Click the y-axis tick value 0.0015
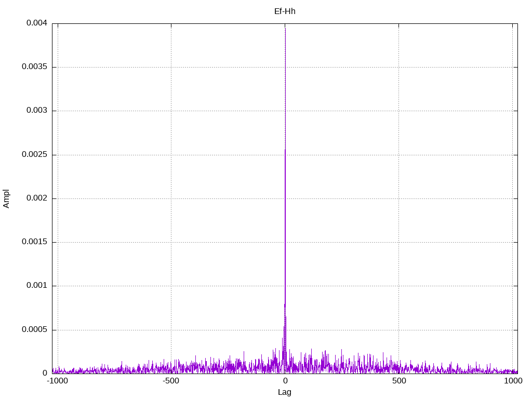This screenshot has height=399, width=532. tap(34, 242)
